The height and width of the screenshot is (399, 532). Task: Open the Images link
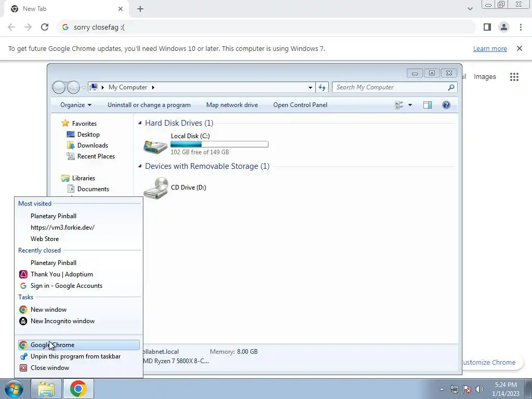coord(485,77)
